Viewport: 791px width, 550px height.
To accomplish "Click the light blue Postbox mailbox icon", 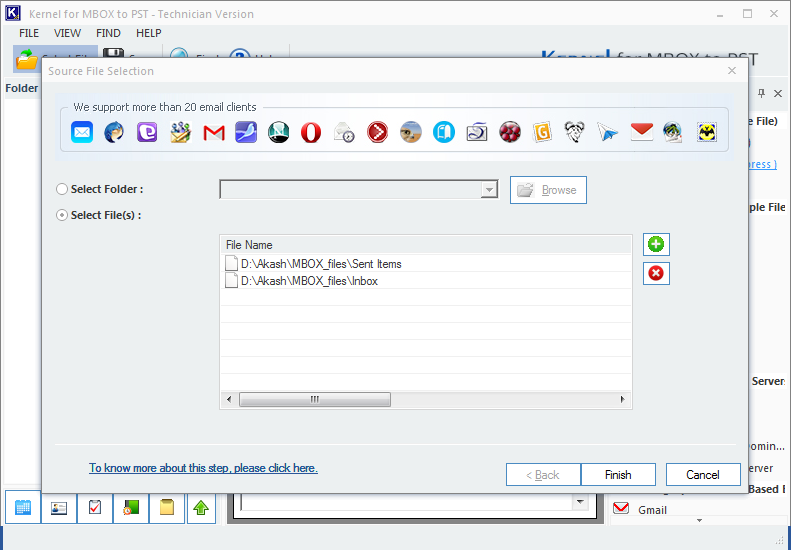I will click(444, 132).
